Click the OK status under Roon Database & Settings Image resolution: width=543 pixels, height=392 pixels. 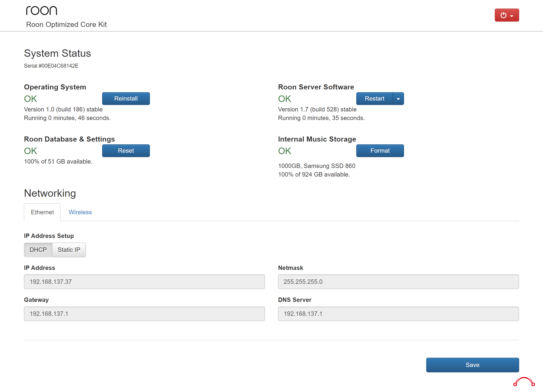pos(30,151)
